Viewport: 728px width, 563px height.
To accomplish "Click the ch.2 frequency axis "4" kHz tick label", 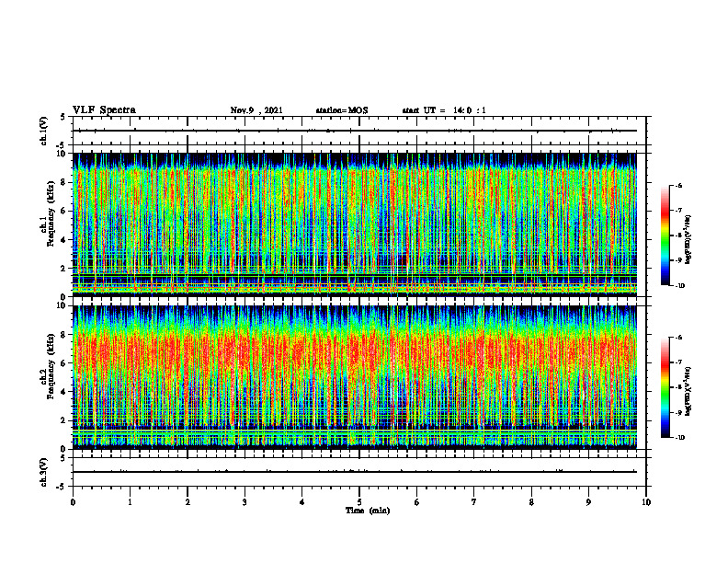I will (64, 392).
